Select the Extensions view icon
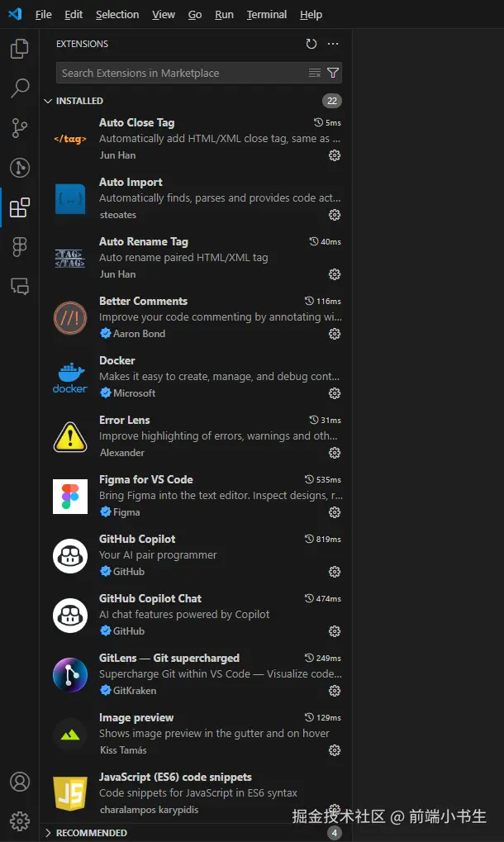Viewport: 504px width, 842px height. [20, 207]
